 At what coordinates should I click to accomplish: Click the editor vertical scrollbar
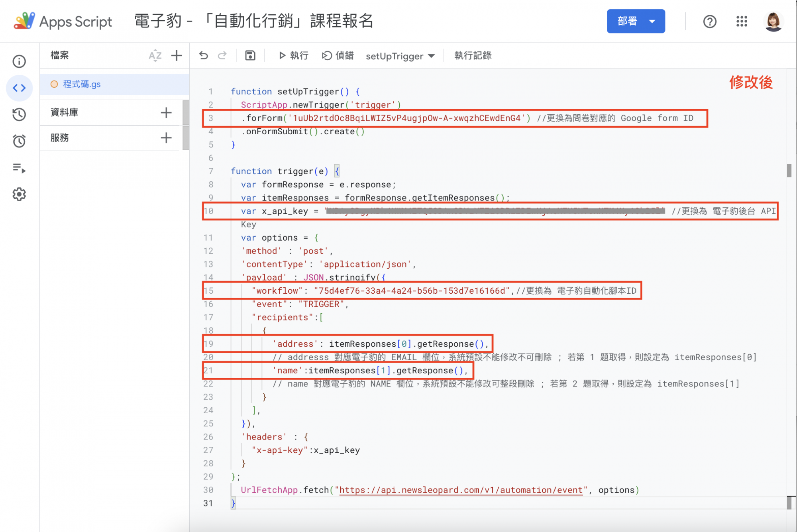789,171
